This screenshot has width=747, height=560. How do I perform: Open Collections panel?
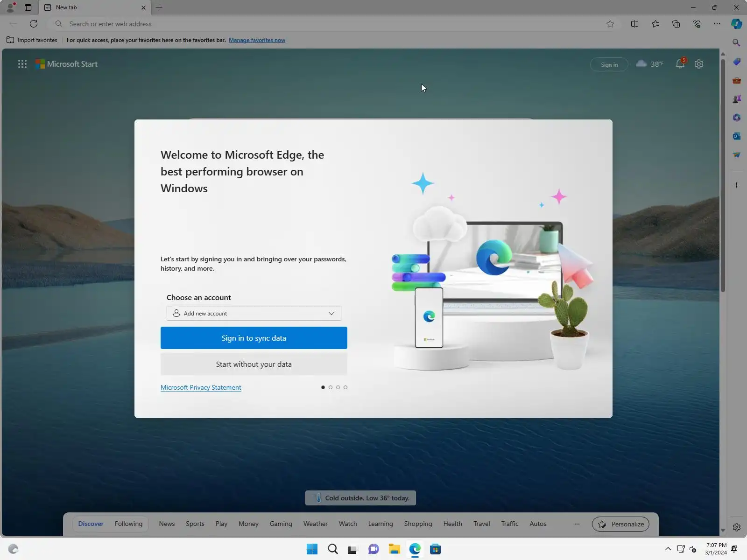(676, 24)
